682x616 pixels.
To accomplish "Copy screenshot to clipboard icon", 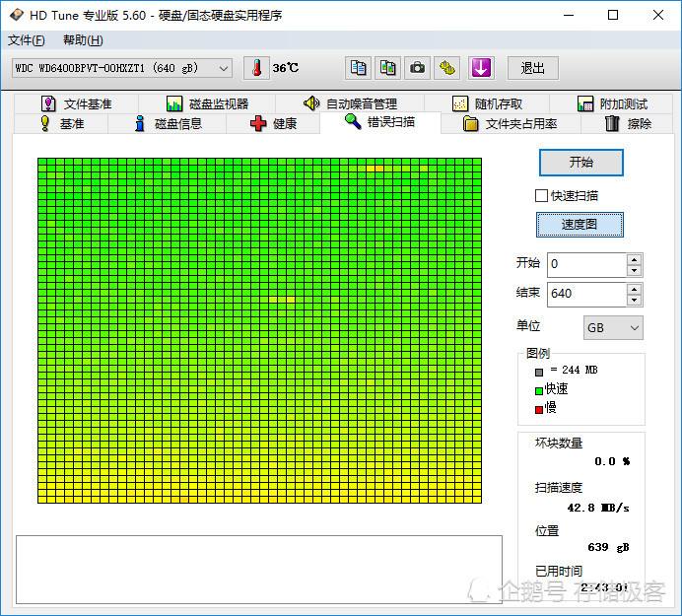I will pos(387,68).
